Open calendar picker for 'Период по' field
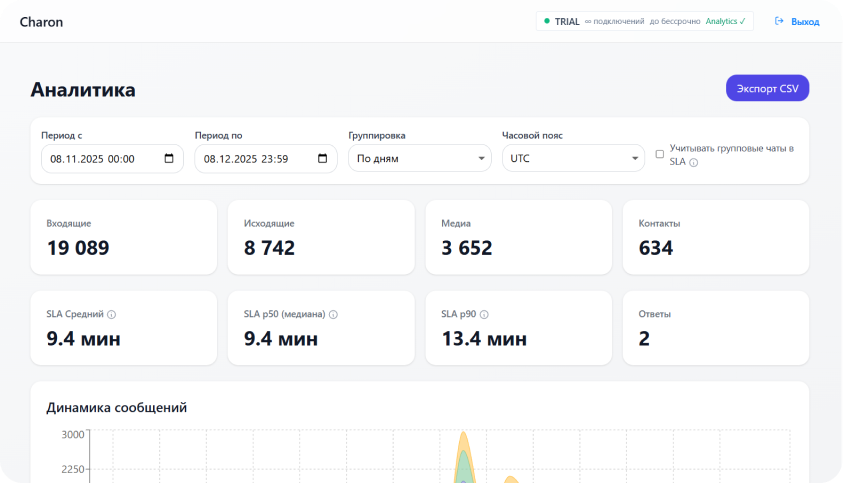This screenshot has width=843, height=484. (322, 158)
